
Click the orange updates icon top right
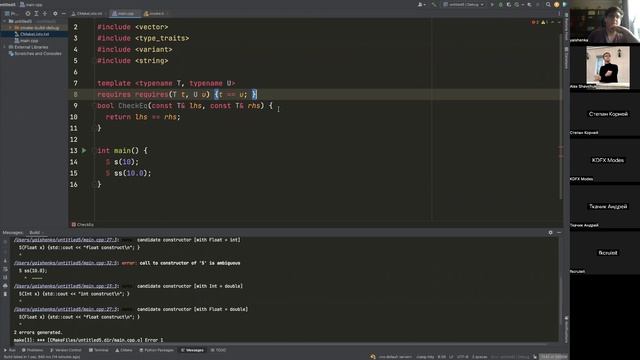[x=556, y=4]
